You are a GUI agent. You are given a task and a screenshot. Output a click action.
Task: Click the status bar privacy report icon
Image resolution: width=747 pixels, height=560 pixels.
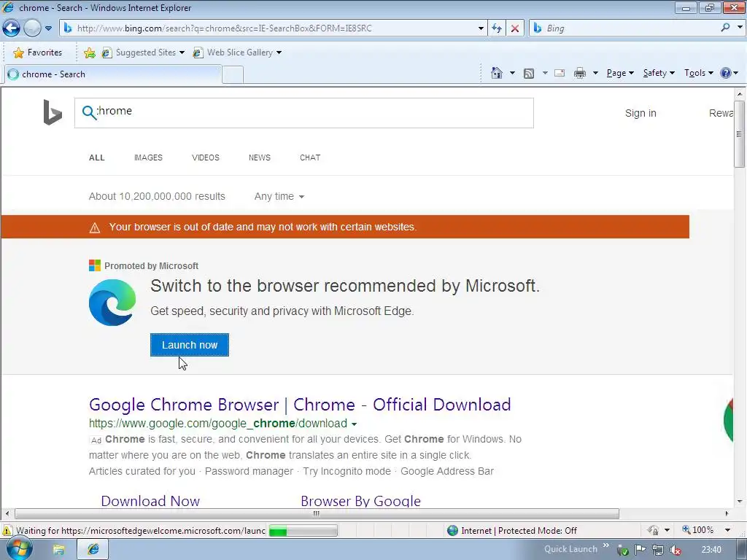coord(653,530)
